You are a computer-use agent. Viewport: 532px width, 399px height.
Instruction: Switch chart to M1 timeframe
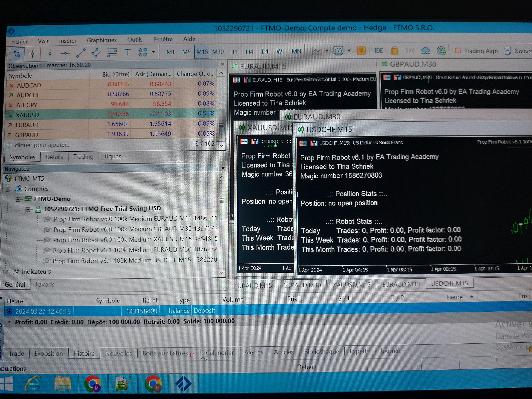tap(171, 52)
